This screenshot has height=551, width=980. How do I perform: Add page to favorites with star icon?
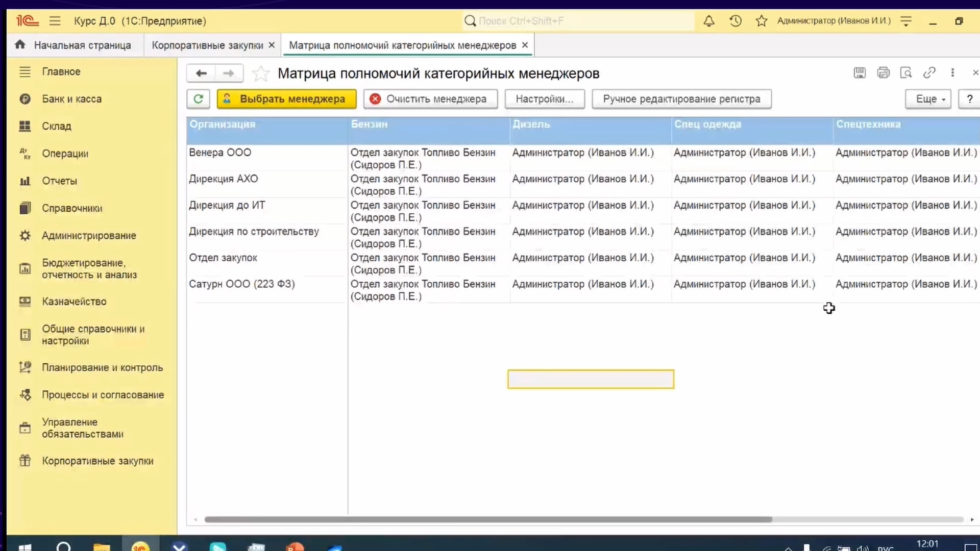[261, 74]
